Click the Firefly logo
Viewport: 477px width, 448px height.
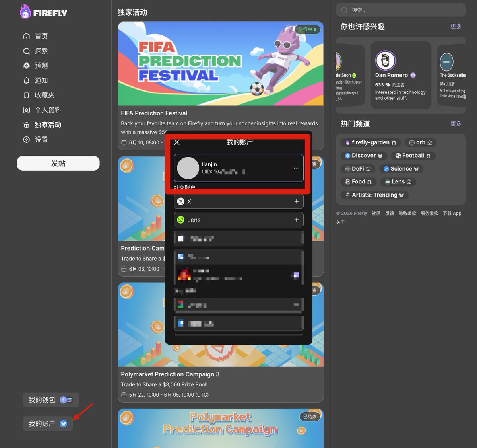44,12
